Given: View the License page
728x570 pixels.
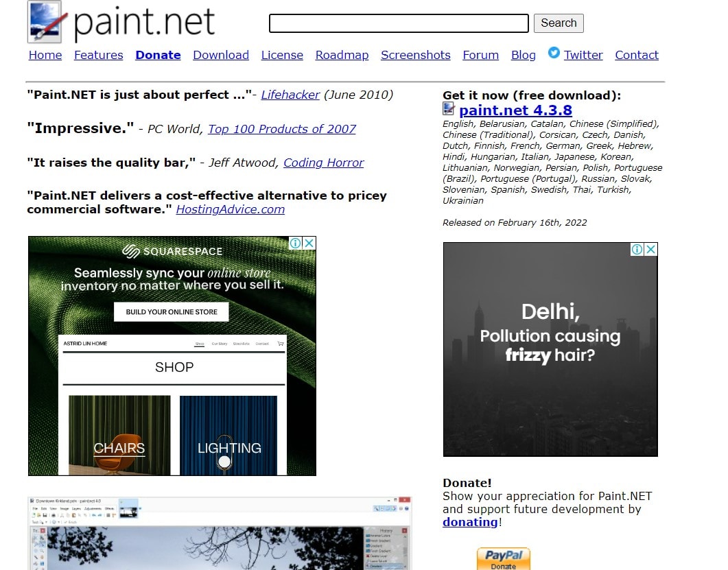Looking at the screenshot, I should [282, 55].
